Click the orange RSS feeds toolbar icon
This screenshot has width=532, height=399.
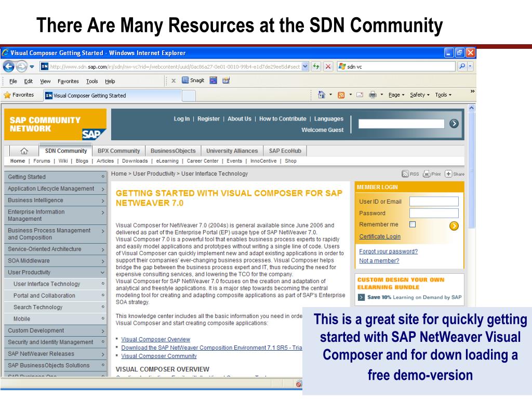[341, 95]
